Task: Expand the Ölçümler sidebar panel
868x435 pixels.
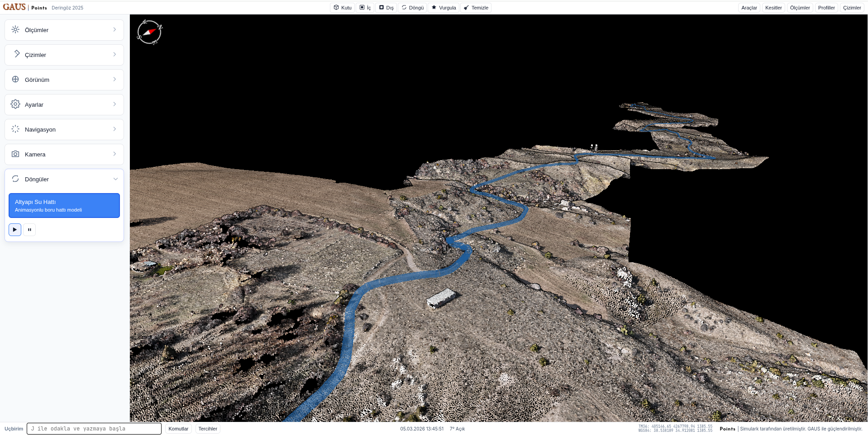Action: pos(64,30)
